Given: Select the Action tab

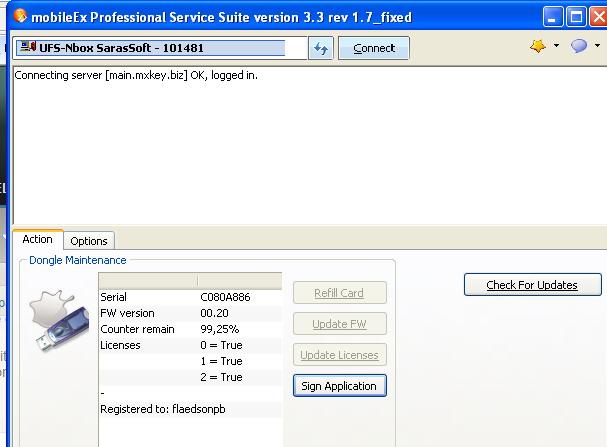Looking at the screenshot, I should tap(38, 240).
